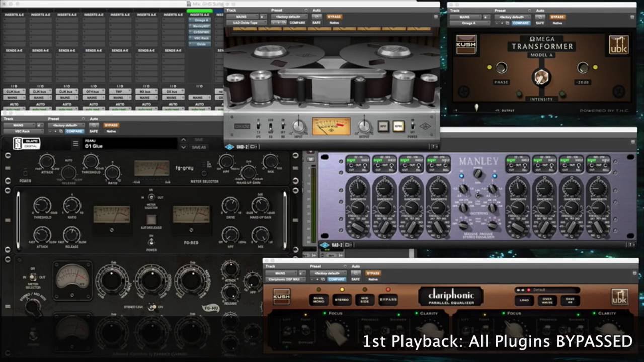Click the Output knob on Oxide tape machine
The height and width of the screenshot is (362, 644).
pos(364,126)
